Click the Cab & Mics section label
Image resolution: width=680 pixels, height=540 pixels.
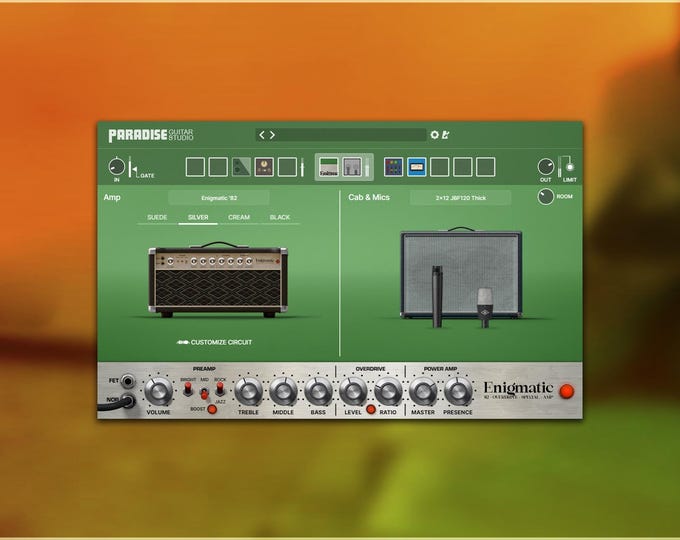point(369,197)
